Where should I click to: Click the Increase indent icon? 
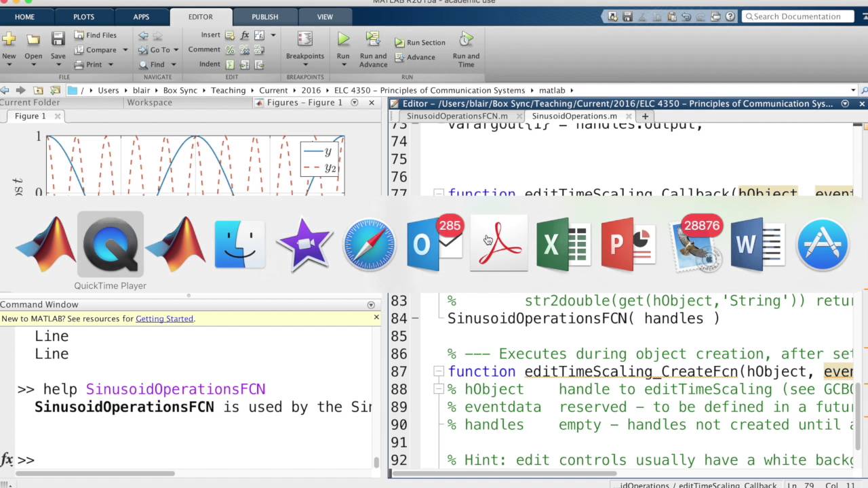coord(245,64)
